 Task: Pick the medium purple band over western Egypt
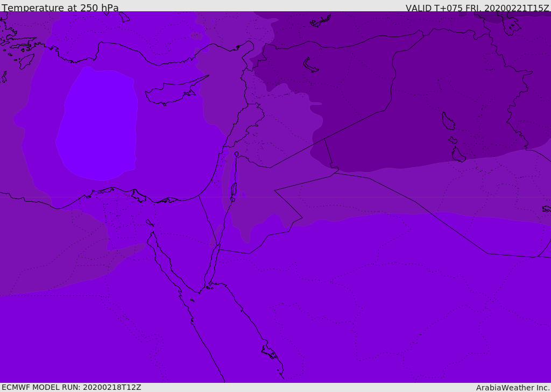pos(54,253)
